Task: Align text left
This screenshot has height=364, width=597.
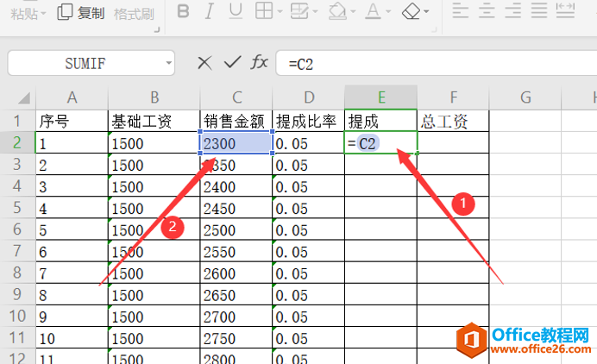Action: tap(461, 10)
